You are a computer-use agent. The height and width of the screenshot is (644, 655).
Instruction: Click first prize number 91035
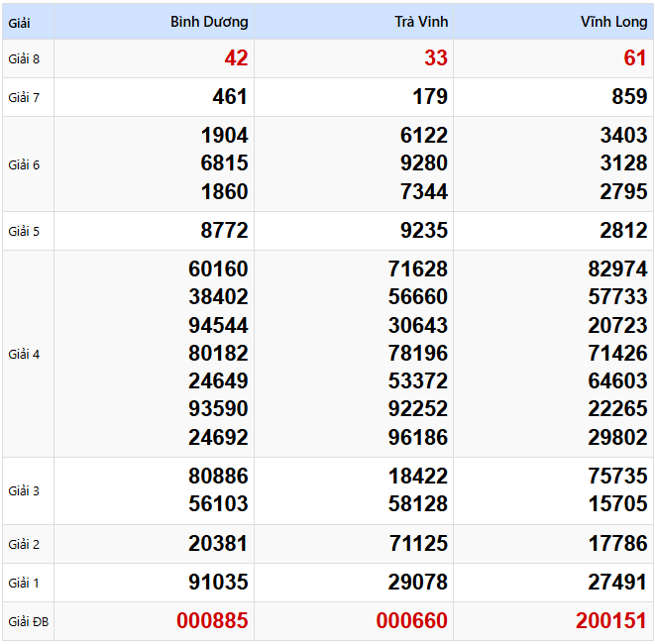tap(218, 583)
